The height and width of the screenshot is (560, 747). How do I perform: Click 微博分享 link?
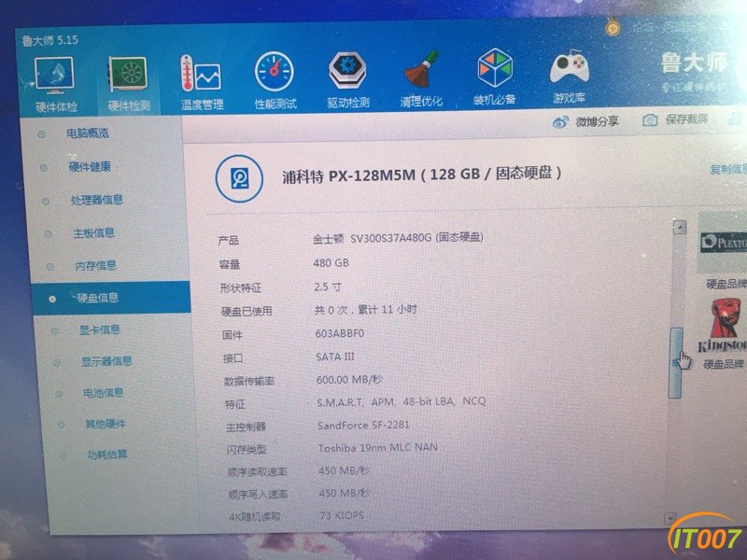(x=597, y=122)
